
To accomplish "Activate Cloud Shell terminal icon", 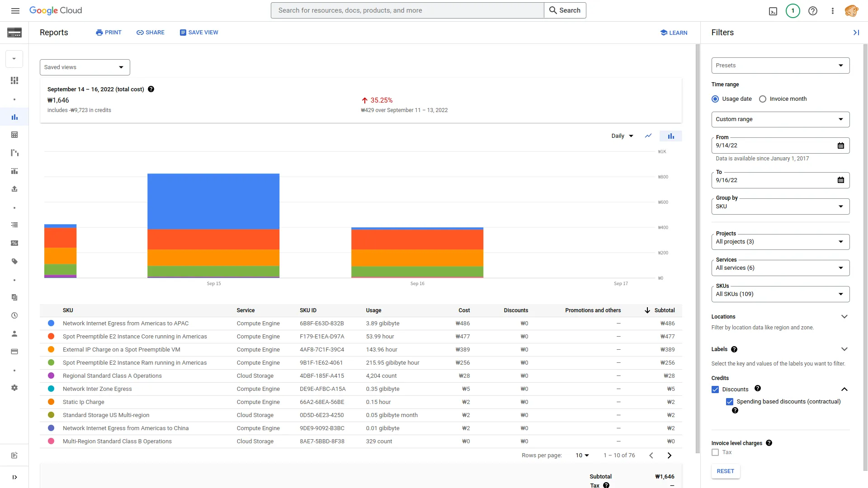I will point(773,11).
